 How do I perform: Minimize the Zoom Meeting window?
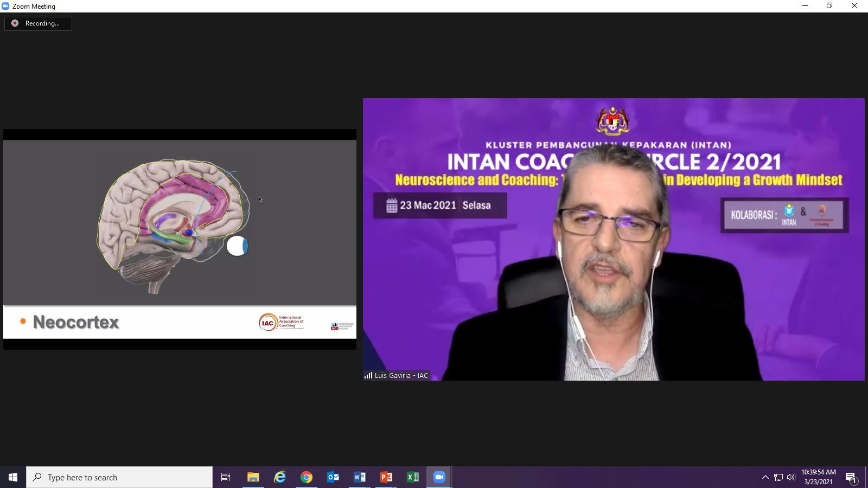pos(805,6)
